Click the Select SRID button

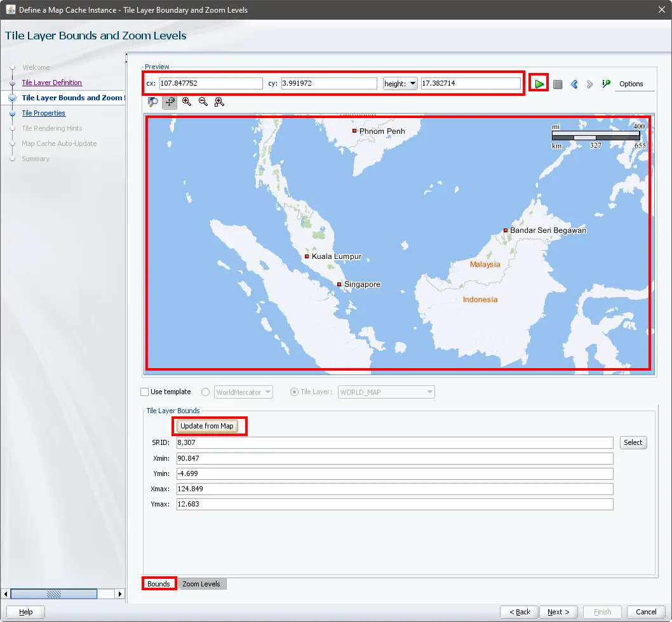point(633,442)
